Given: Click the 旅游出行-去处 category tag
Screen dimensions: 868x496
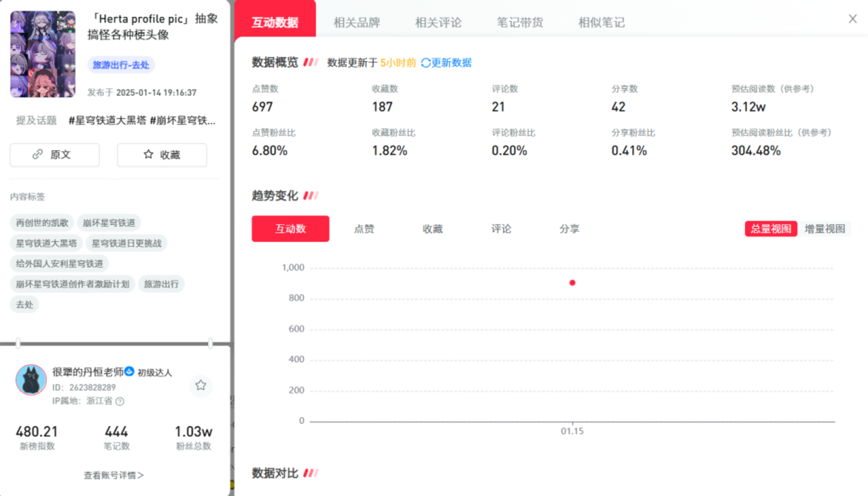Looking at the screenshot, I should coord(121,65).
